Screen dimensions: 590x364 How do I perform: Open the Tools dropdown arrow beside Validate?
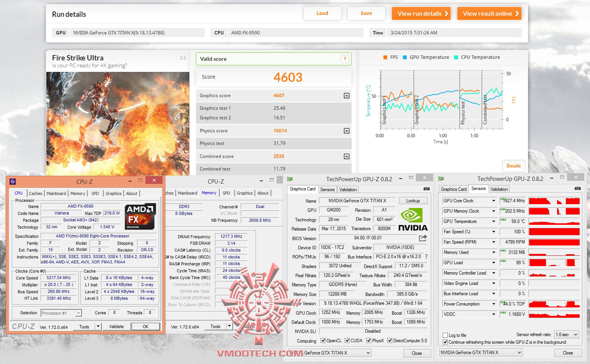[98, 327]
